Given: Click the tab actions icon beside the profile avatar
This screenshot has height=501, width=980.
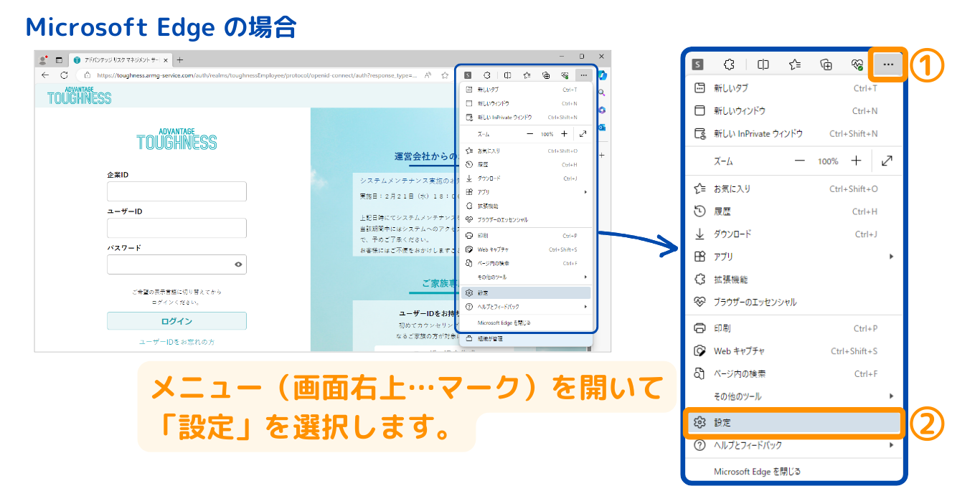Looking at the screenshot, I should tap(59, 60).
